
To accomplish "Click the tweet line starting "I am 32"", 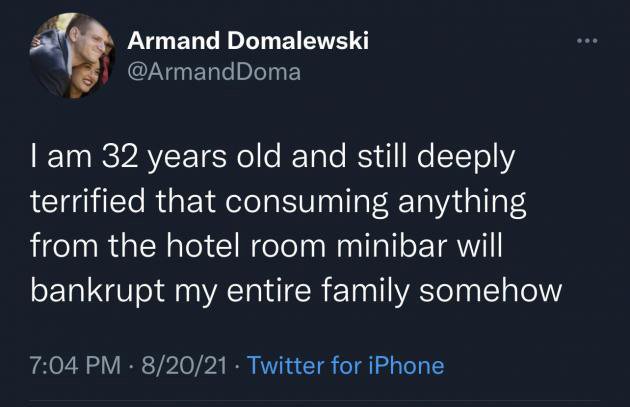I will [273, 159].
